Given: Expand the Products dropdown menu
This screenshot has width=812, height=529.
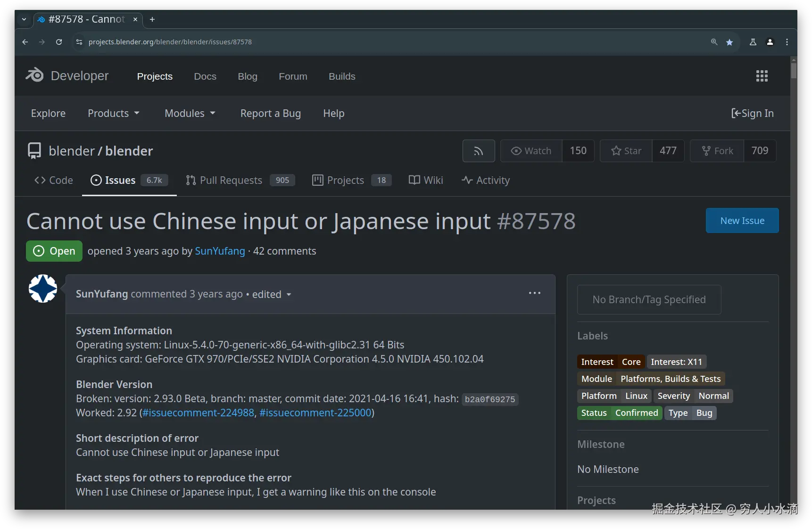Looking at the screenshot, I should click(x=114, y=113).
